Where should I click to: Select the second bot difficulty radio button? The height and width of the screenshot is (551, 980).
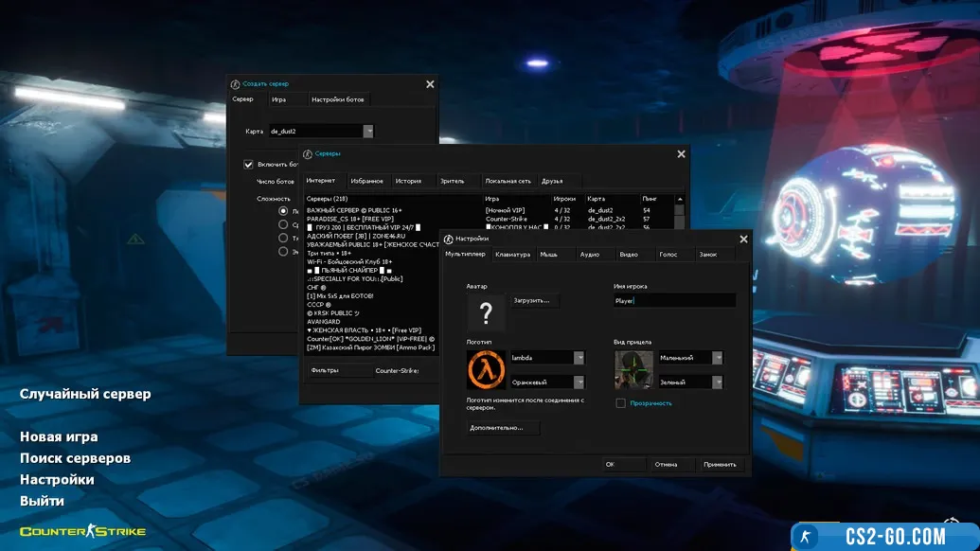point(283,224)
